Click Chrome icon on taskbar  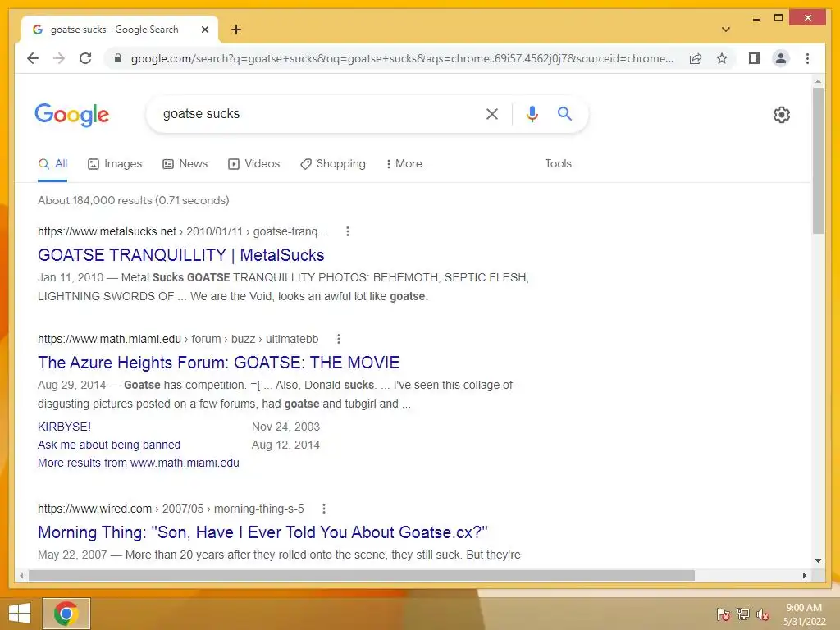point(66,614)
